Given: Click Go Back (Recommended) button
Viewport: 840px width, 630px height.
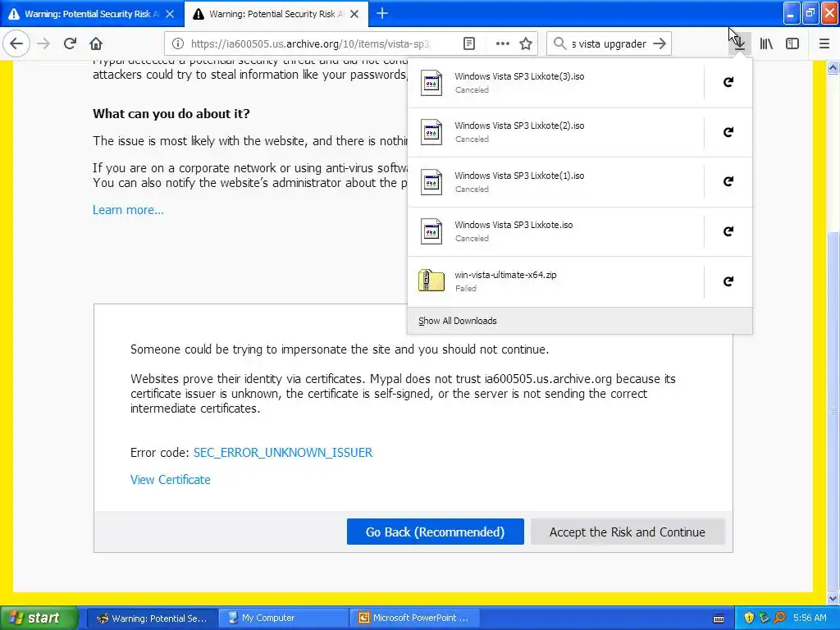Looking at the screenshot, I should coord(435,532).
